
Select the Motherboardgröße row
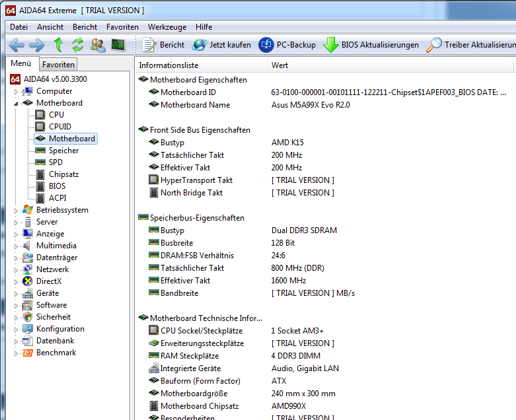coord(242,394)
